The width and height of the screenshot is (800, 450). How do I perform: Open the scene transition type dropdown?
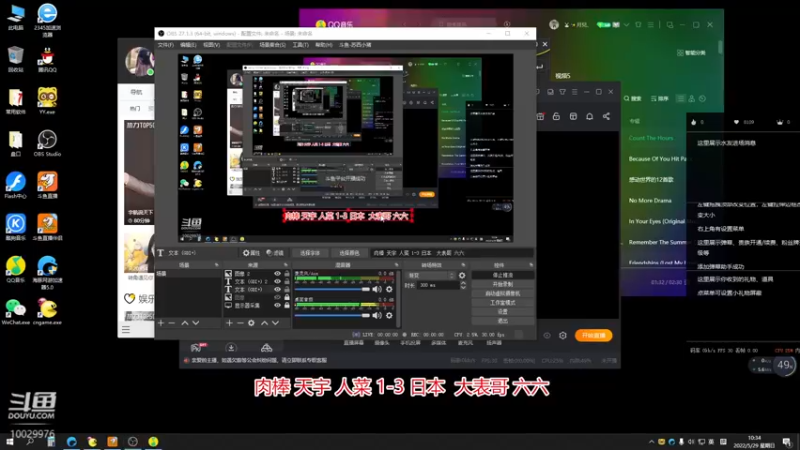click(x=430, y=276)
